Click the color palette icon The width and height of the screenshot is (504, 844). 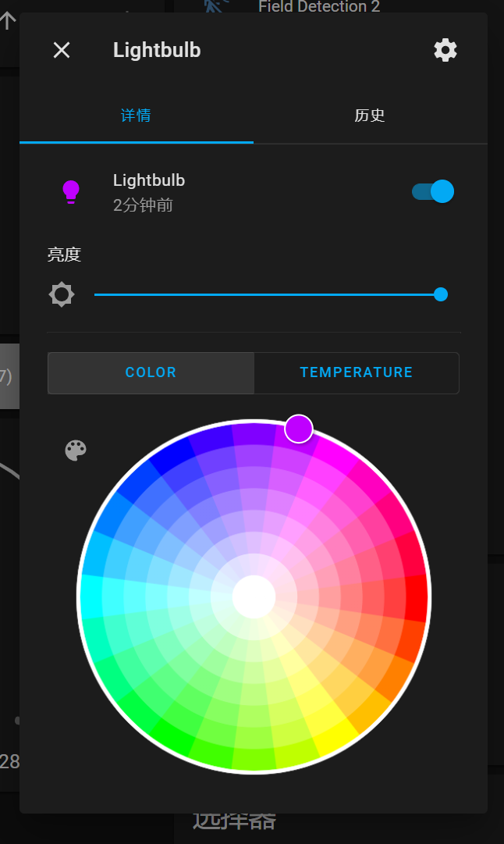(x=76, y=450)
